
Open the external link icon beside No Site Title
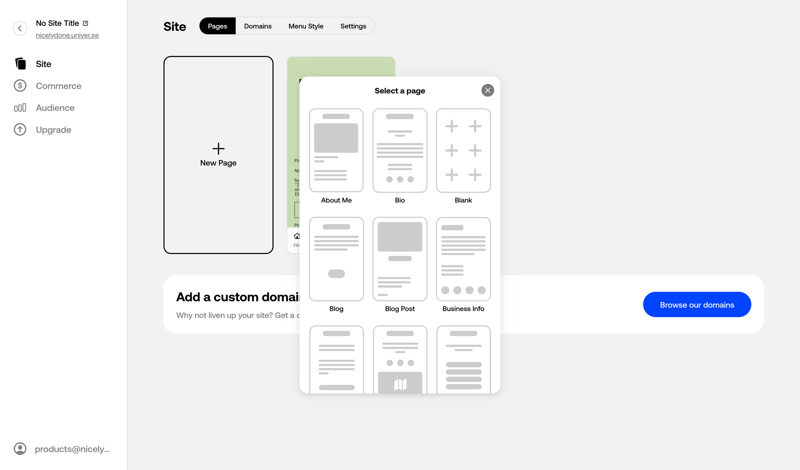pos(86,23)
